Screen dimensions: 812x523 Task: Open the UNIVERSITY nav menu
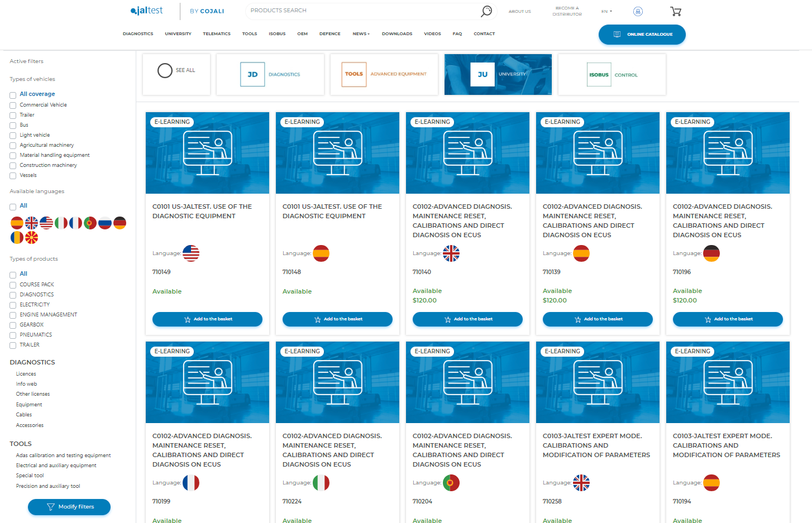[x=178, y=34]
